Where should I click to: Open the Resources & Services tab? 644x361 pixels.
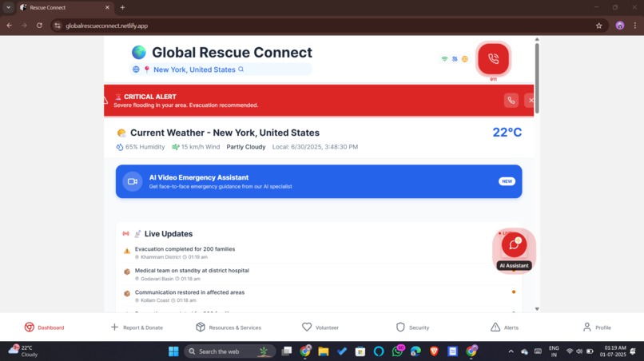click(229, 327)
